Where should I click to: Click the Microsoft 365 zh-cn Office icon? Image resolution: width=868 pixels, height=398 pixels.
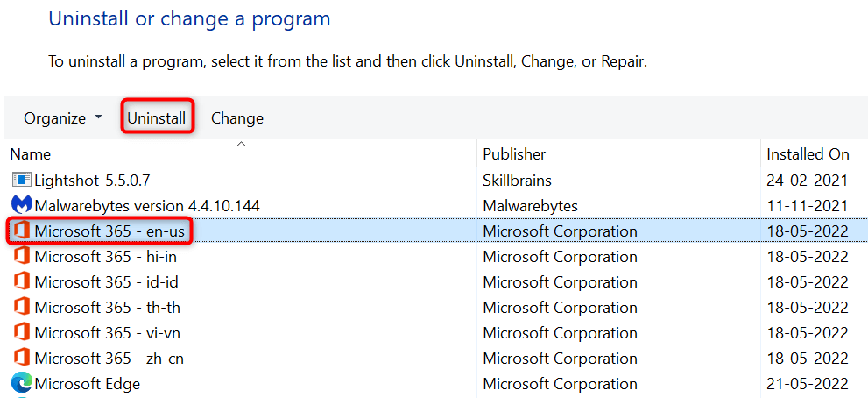[22, 359]
